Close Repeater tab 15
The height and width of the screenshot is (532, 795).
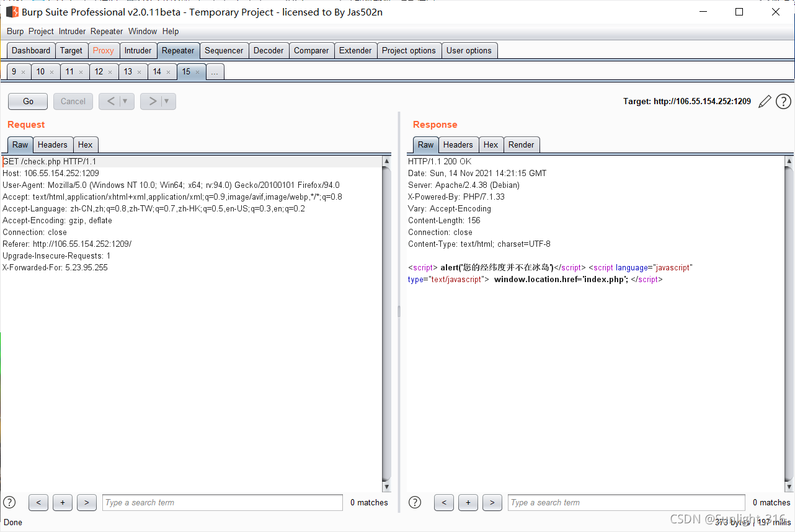(197, 72)
